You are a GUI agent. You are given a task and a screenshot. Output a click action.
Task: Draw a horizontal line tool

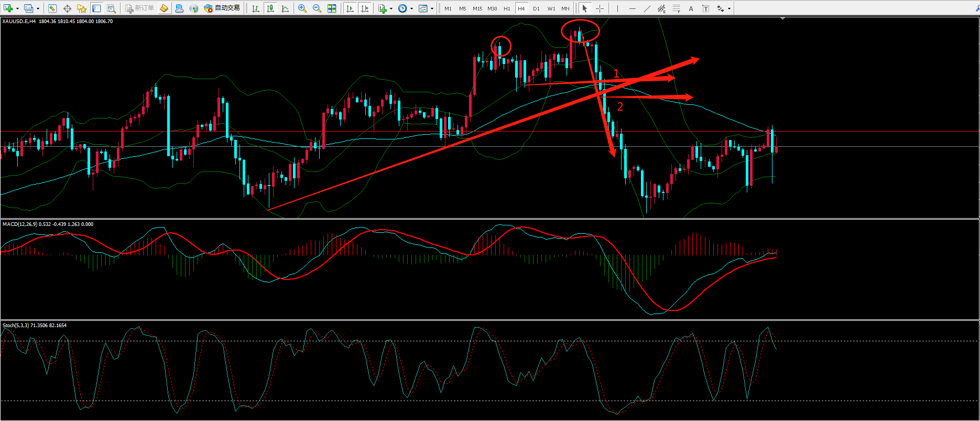pos(633,8)
